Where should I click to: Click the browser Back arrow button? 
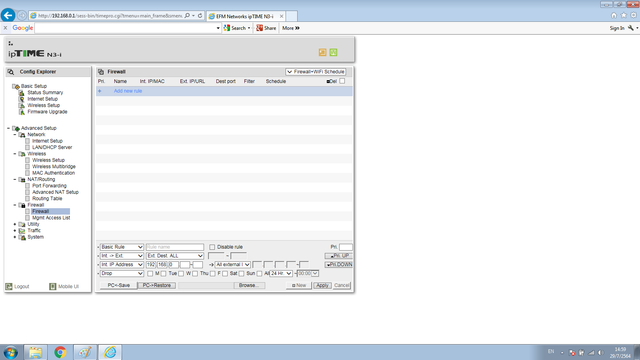click(x=8, y=16)
